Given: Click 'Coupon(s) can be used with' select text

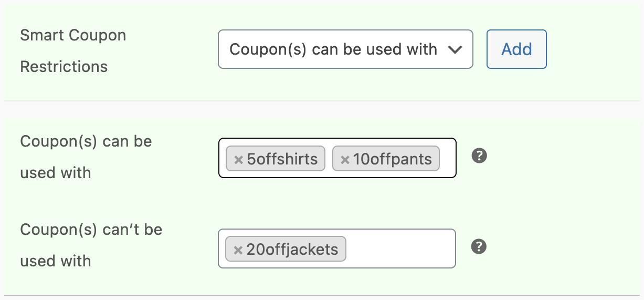Looking at the screenshot, I should point(333,49).
